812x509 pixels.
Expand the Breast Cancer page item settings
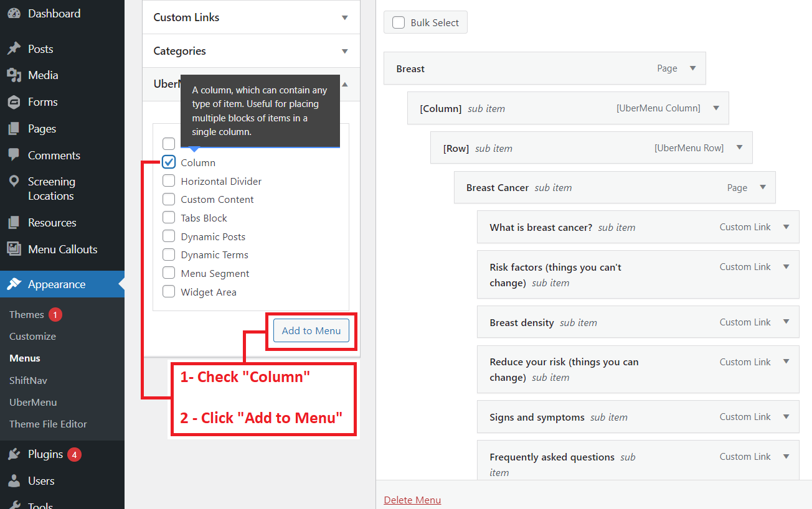tap(763, 187)
